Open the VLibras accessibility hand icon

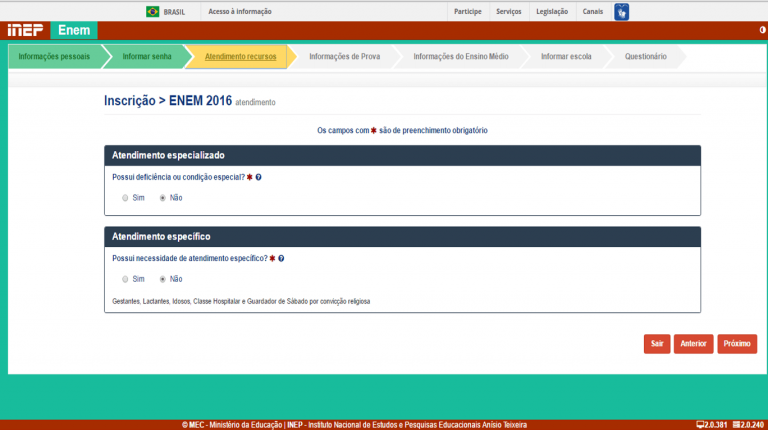[621, 11]
